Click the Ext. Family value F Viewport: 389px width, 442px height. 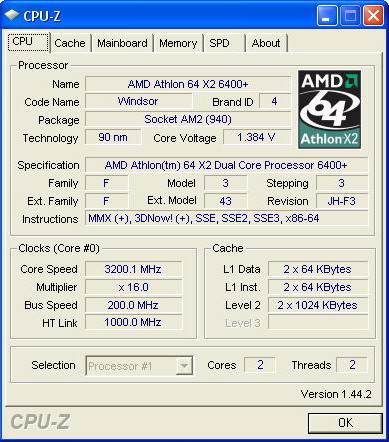click(106, 201)
